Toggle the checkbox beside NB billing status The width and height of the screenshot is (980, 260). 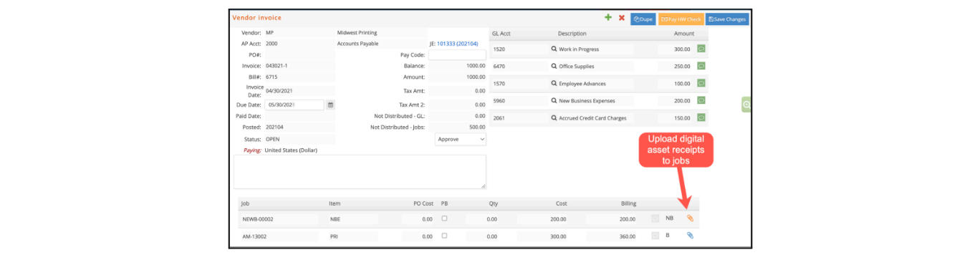click(x=656, y=218)
